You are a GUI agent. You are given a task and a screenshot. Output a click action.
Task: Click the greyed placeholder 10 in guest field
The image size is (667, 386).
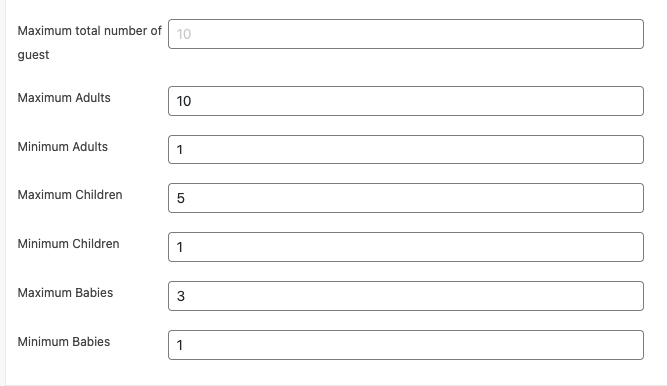184,34
